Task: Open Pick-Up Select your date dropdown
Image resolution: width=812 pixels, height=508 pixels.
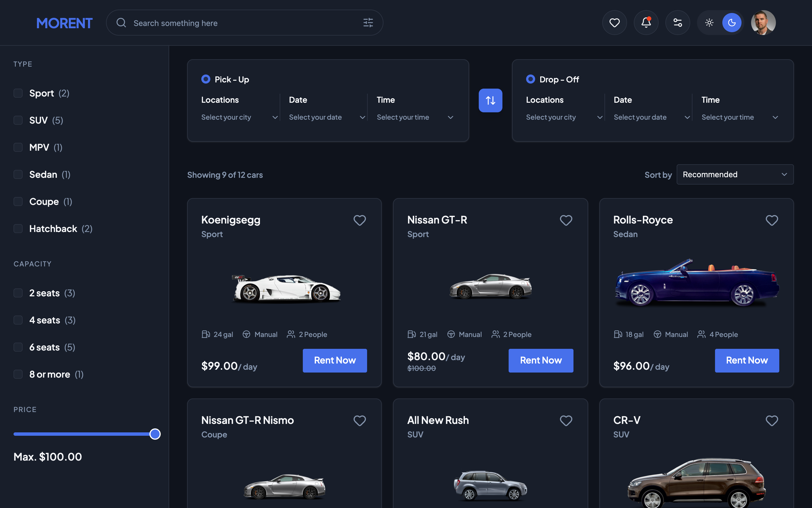Action: pyautogui.click(x=327, y=117)
